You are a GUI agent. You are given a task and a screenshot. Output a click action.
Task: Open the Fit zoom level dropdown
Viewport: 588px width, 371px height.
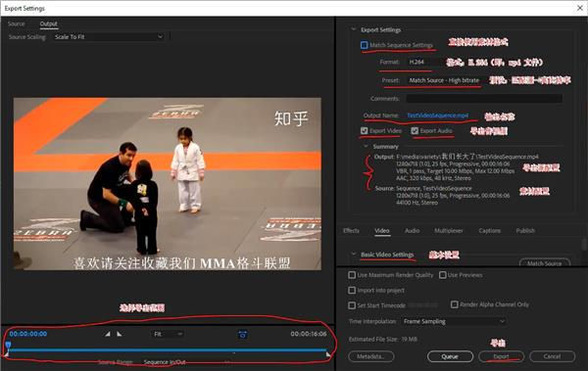coord(168,334)
